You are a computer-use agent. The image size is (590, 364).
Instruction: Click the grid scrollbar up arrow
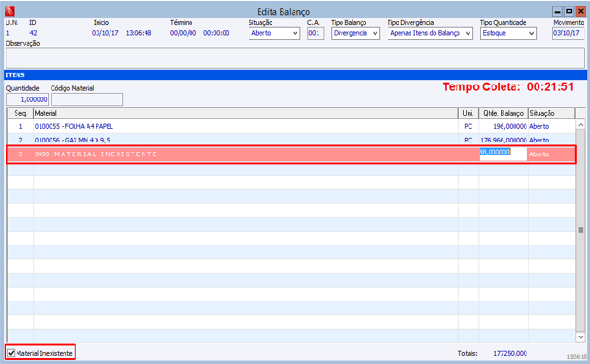pos(581,124)
